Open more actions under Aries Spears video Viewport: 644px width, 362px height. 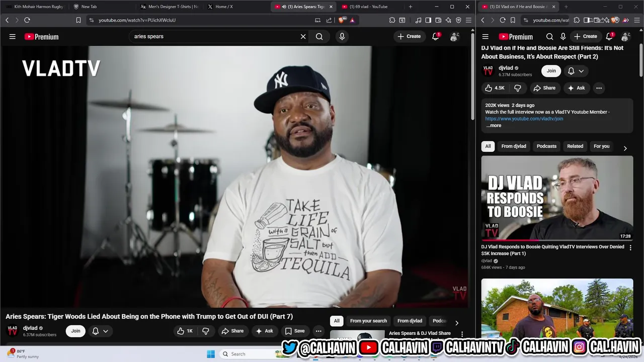318,331
